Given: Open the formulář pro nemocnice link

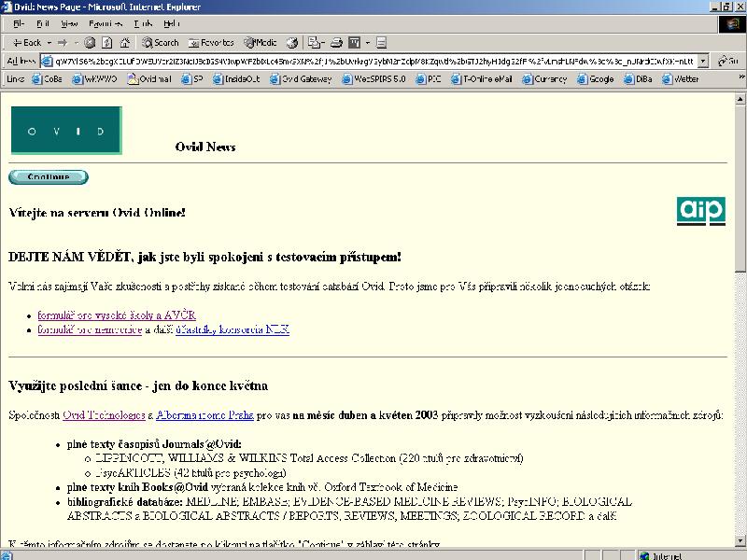Looking at the screenshot, I should [90, 329].
